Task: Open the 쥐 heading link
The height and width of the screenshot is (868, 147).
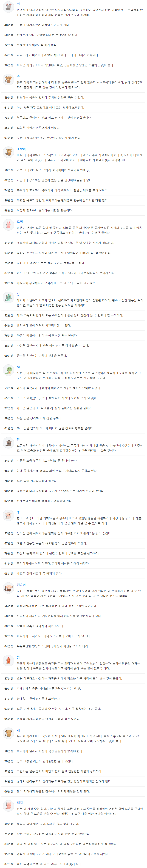Action: tap(18, 4)
